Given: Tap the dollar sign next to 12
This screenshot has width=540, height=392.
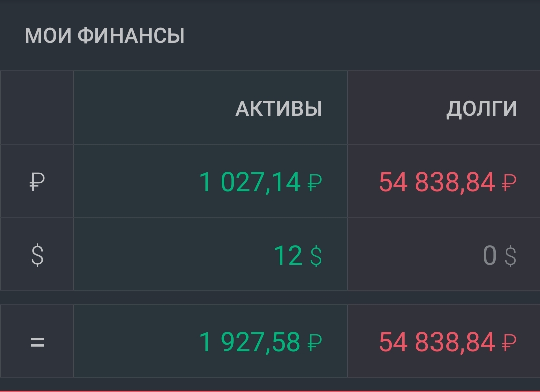Looking at the screenshot, I should pyautogui.click(x=316, y=256).
